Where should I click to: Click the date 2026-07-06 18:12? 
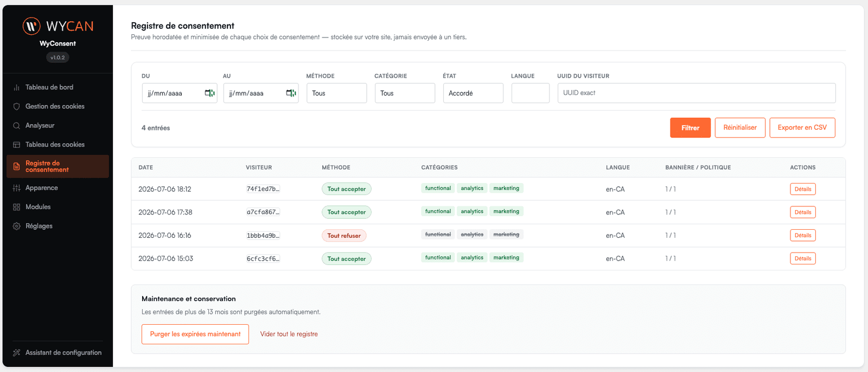(165, 189)
